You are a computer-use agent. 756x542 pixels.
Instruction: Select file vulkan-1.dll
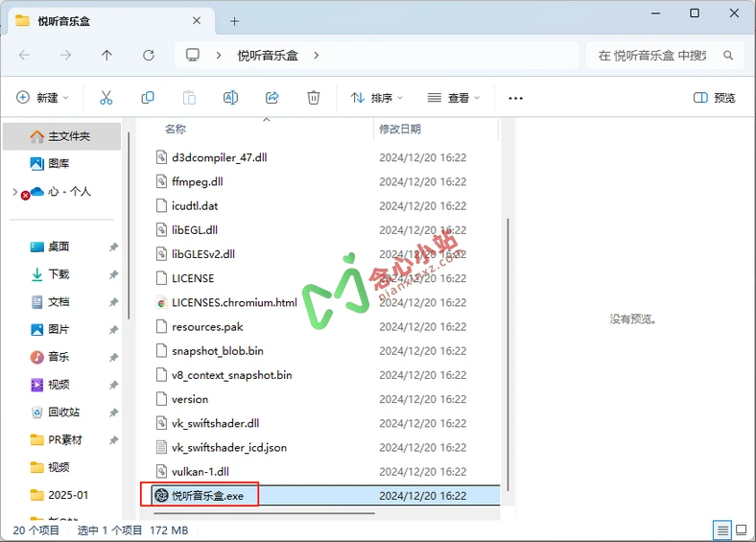point(201,472)
